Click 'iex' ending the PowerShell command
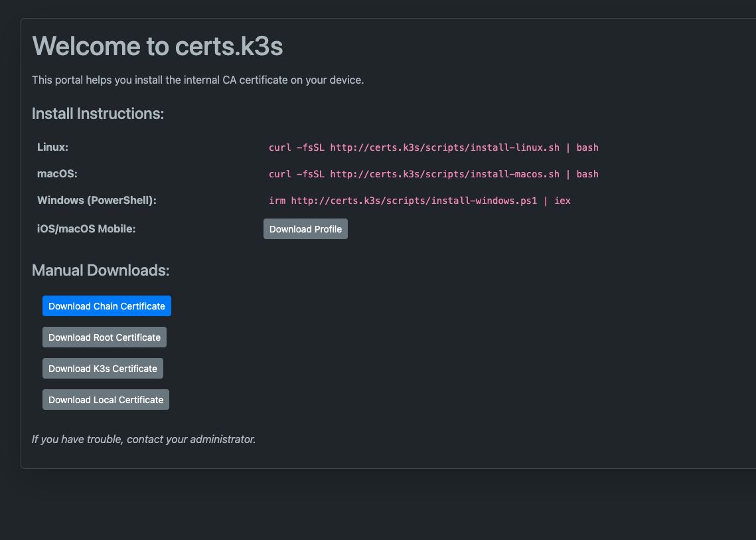Image resolution: width=756 pixels, height=540 pixels. (x=562, y=201)
